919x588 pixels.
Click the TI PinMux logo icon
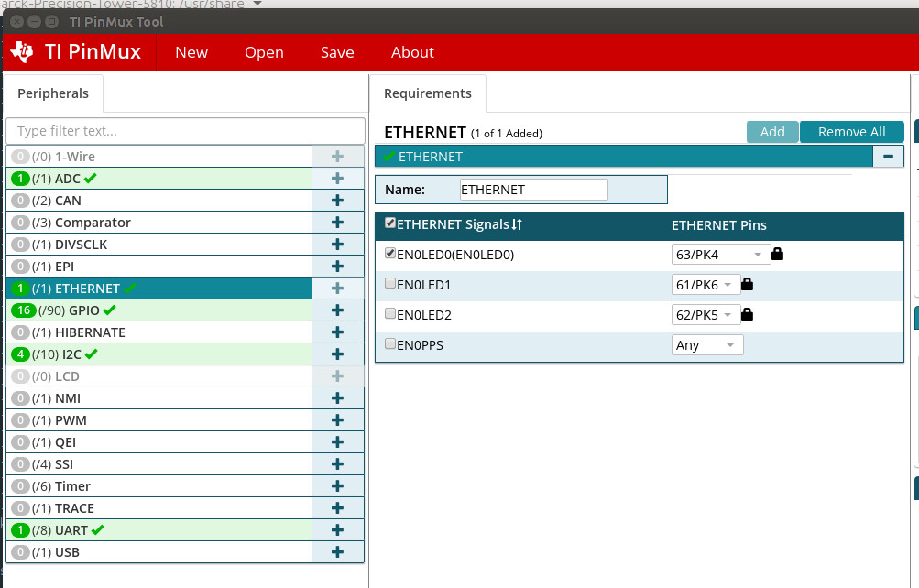(x=24, y=51)
